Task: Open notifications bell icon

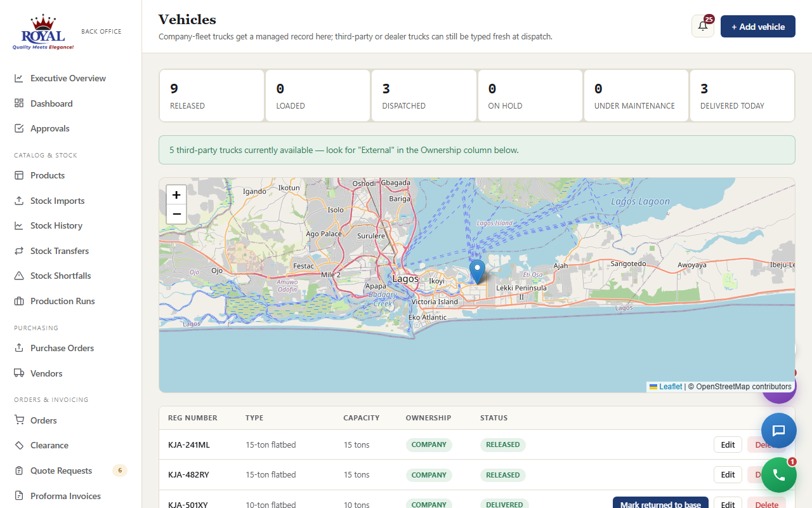Action: [703, 27]
